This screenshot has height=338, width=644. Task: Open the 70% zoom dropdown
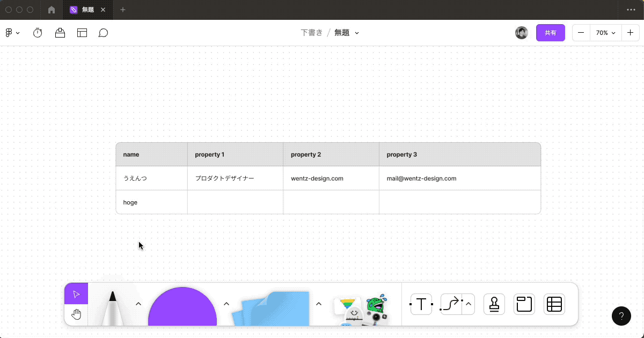(606, 33)
